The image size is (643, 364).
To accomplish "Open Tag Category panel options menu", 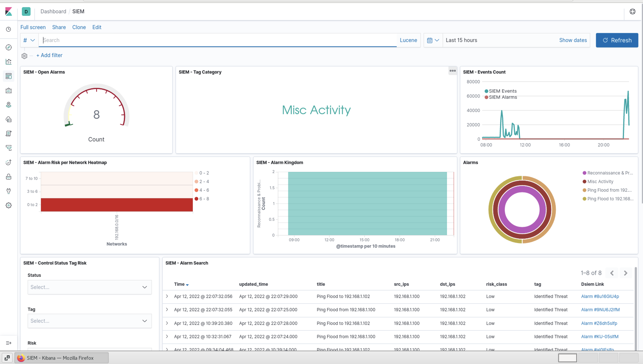I will point(453,71).
